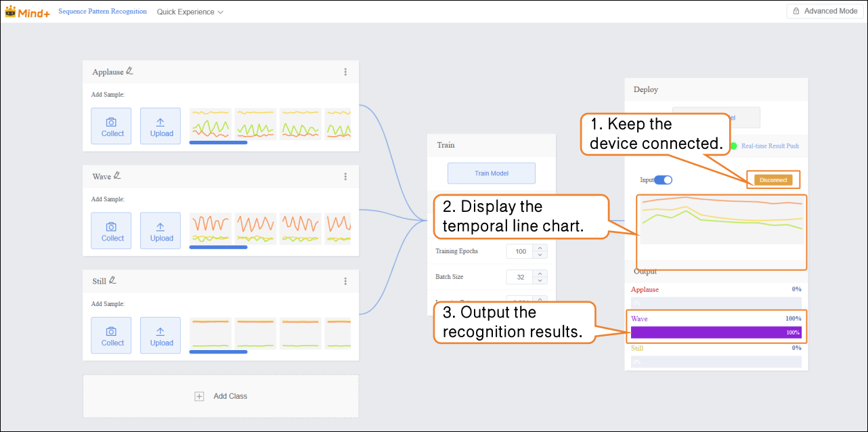
Task: Open the Sequence Pattern Recognition tab
Action: tap(102, 12)
